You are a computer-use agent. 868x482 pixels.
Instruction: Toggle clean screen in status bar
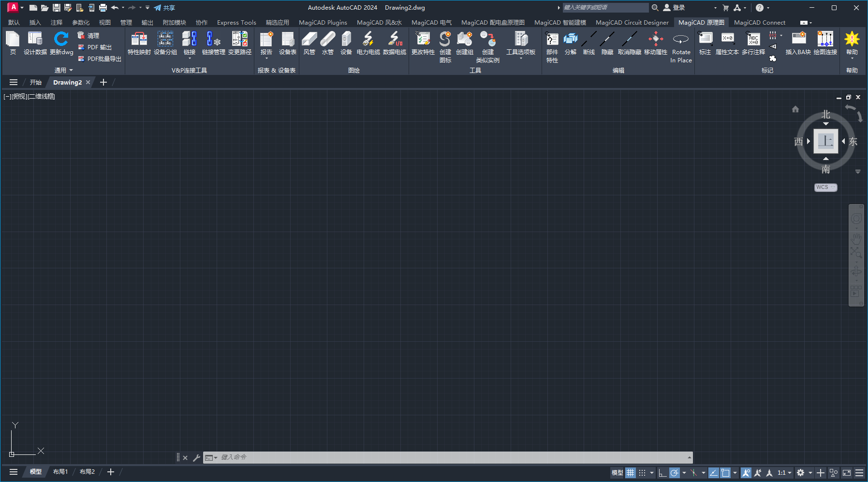coord(847,473)
